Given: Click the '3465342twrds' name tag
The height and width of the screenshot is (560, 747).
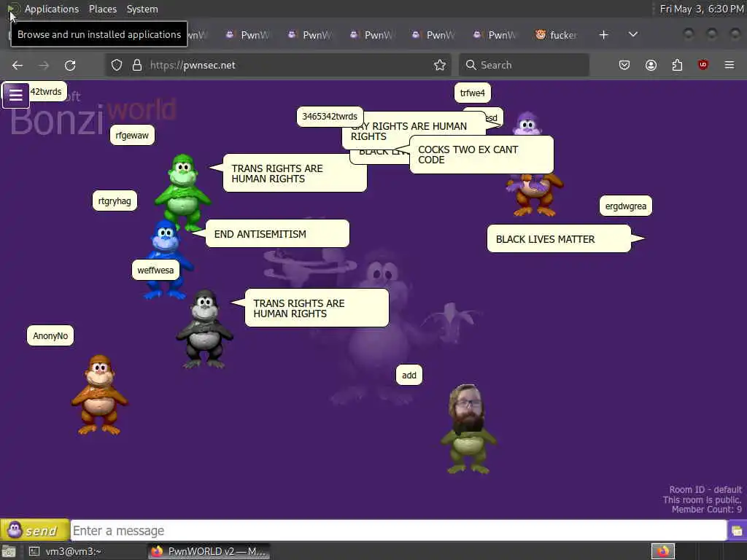Looking at the screenshot, I should 330,116.
